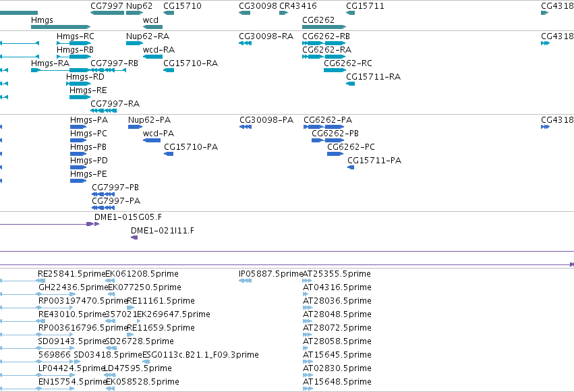The height and width of the screenshot is (392, 574).
Task: Click cDNA AT28058.5prime
Action: (337, 342)
